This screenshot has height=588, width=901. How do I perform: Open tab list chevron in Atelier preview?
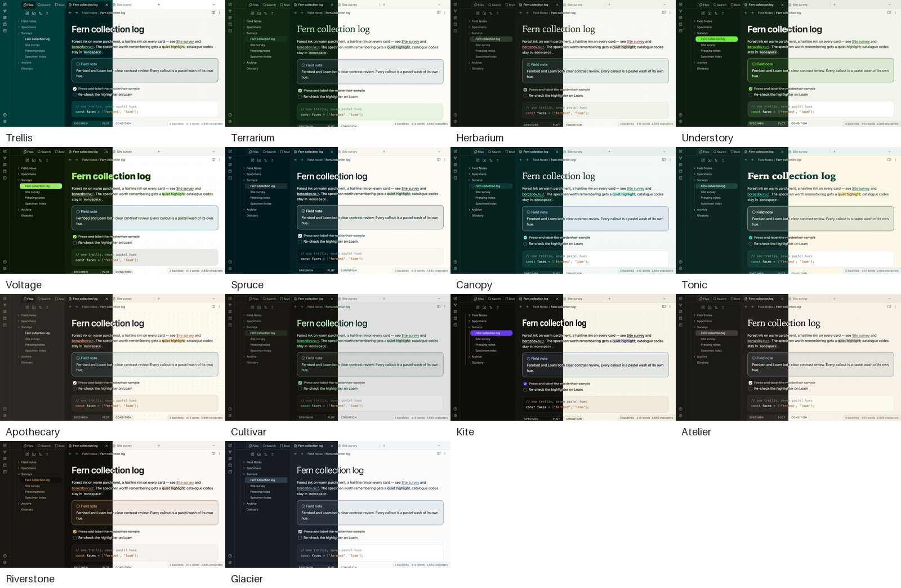(890, 299)
